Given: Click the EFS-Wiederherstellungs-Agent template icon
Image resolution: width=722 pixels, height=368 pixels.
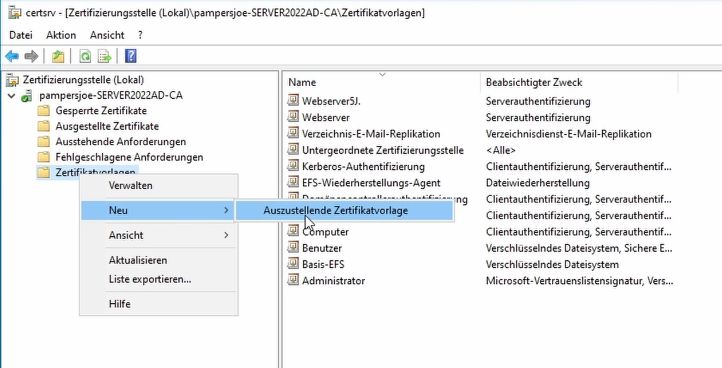Looking at the screenshot, I should pyautogui.click(x=293, y=182).
